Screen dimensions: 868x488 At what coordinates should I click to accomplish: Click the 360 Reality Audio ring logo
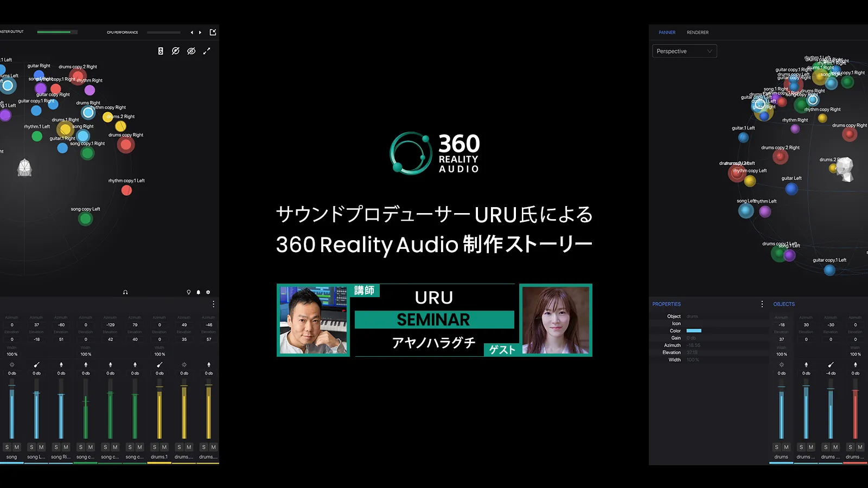point(411,153)
